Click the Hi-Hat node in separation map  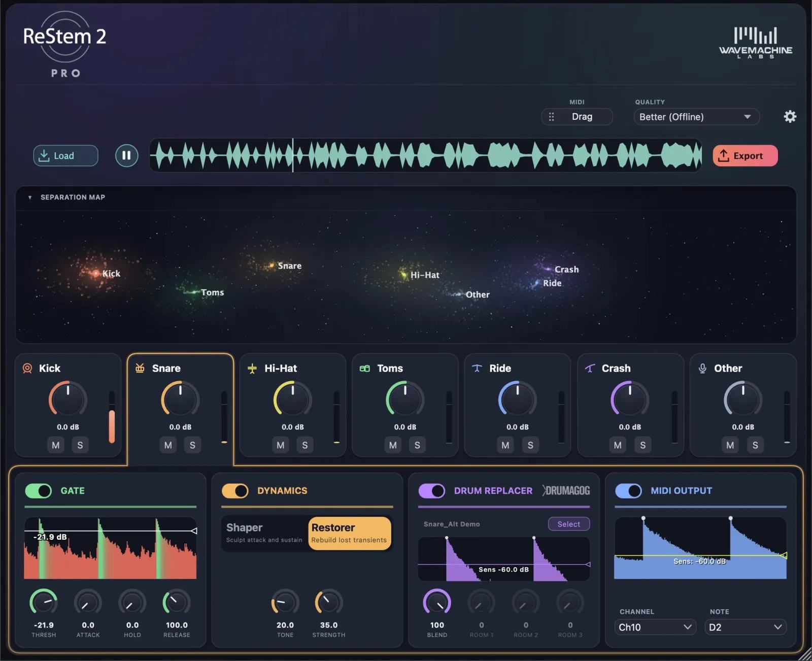[x=404, y=275]
